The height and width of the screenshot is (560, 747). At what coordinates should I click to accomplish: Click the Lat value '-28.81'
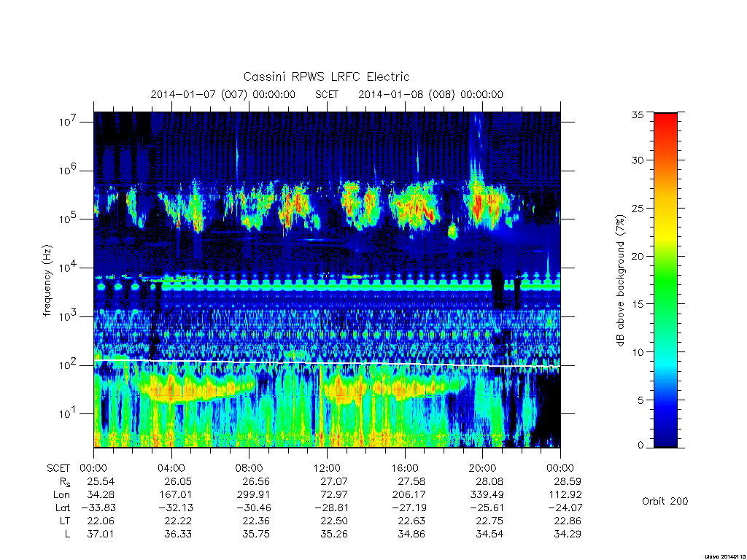pos(331,507)
